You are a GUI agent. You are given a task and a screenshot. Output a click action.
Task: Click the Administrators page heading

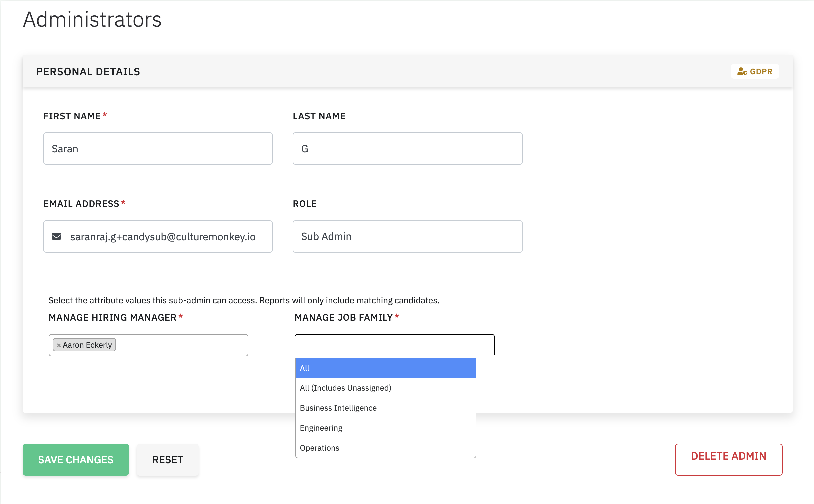click(92, 19)
